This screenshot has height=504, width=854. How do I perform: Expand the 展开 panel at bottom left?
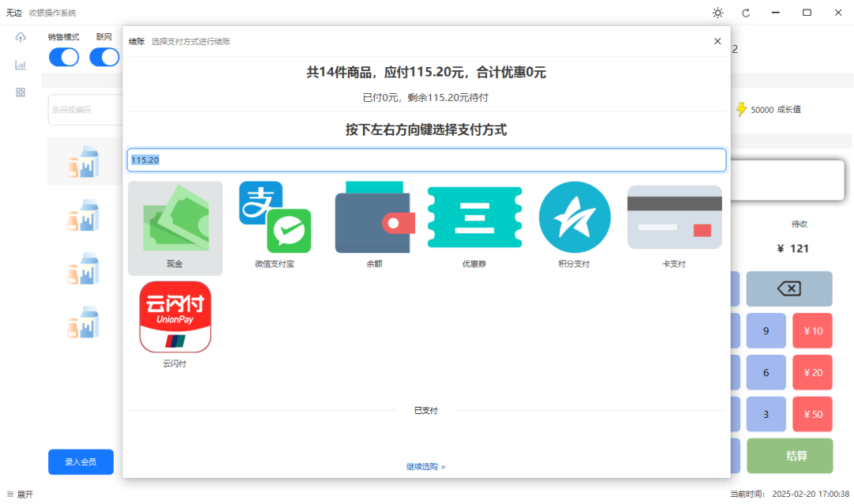tap(19, 494)
